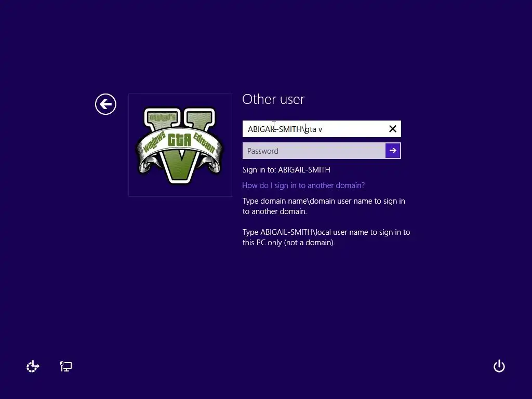Click the GTA V user account picture

[x=180, y=145]
